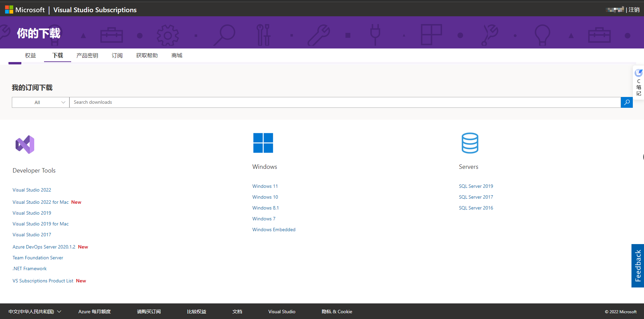This screenshot has height=319, width=644.
Task: Open the All category dropdown
Action: pyautogui.click(x=41, y=102)
